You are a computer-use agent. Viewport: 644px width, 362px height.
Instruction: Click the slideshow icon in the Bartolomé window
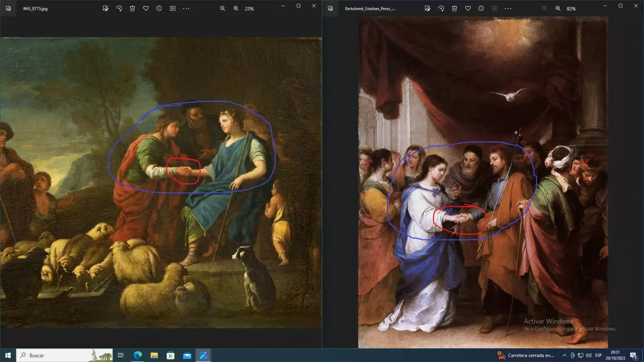click(x=495, y=9)
